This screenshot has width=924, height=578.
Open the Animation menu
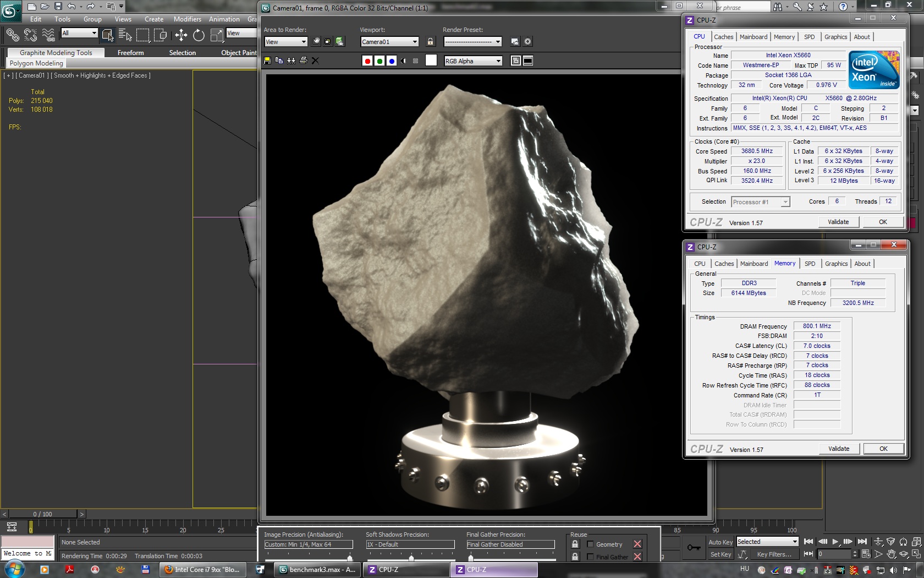point(224,19)
